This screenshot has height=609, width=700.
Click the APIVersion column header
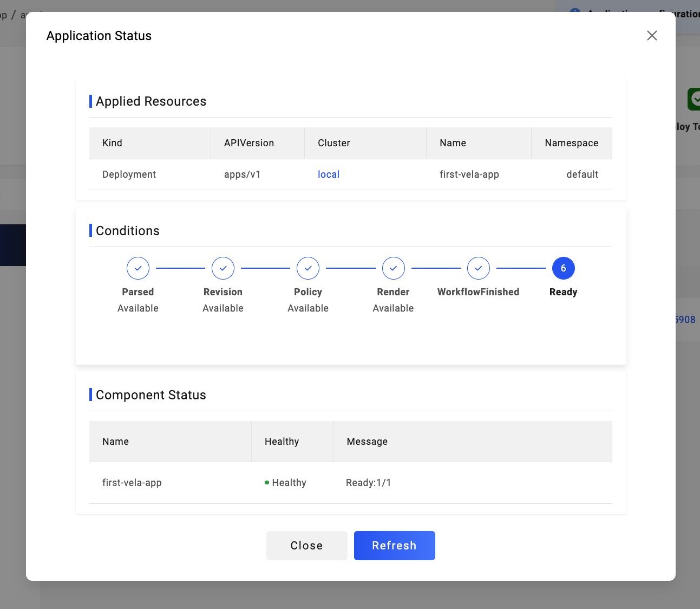249,143
